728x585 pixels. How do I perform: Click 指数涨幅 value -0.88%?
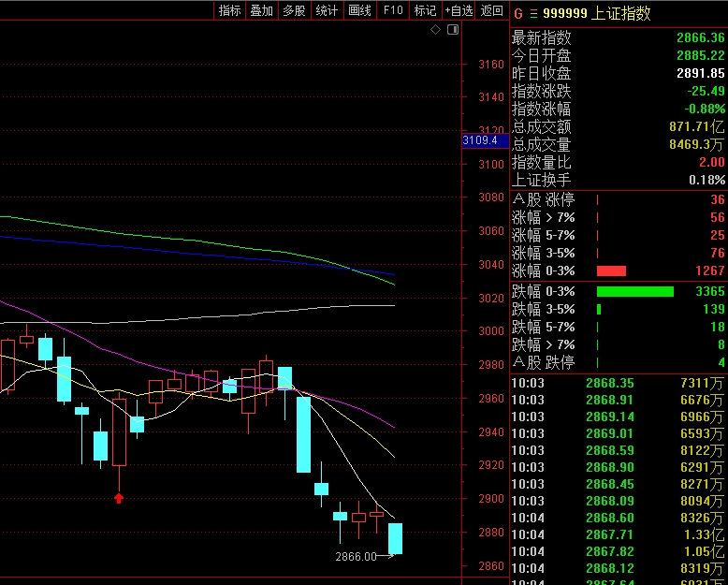pos(705,109)
